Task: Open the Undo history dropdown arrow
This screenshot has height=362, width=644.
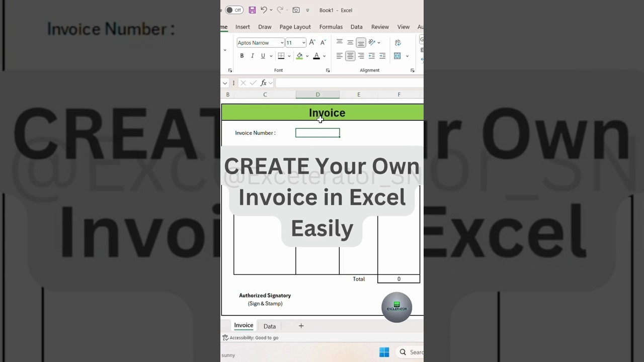Action: click(x=271, y=10)
